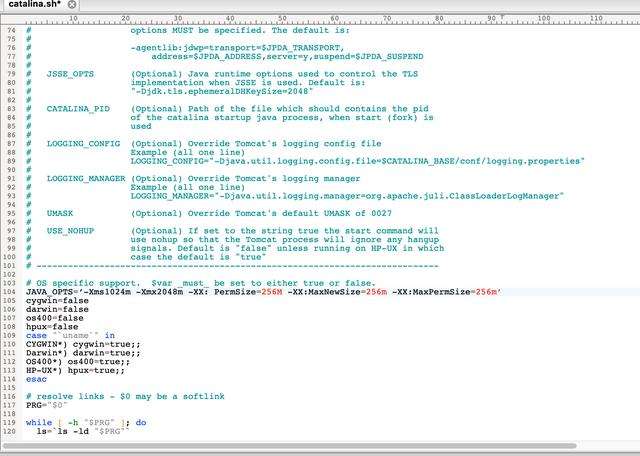Screen dimensions: 640x456
Task: Click the LOGGING_CONFIG label on line 87
Action: click(x=83, y=144)
